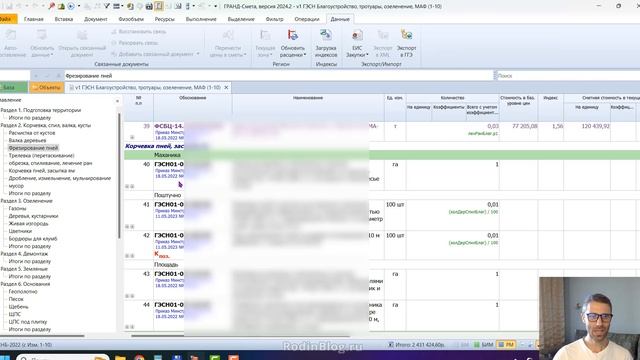
Task: Select Раздел 3. Озеленение in the tree
Action: pos(27,201)
